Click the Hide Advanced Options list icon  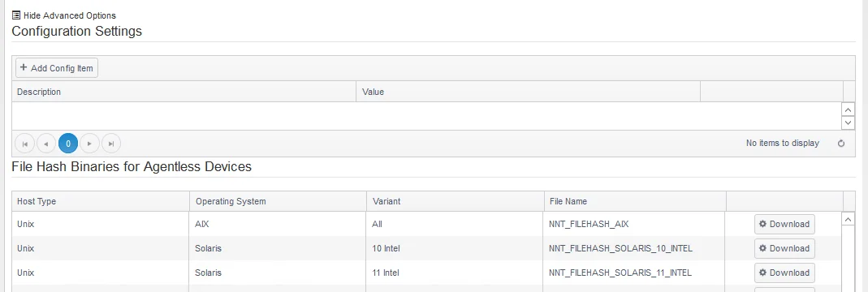pyautogui.click(x=16, y=15)
